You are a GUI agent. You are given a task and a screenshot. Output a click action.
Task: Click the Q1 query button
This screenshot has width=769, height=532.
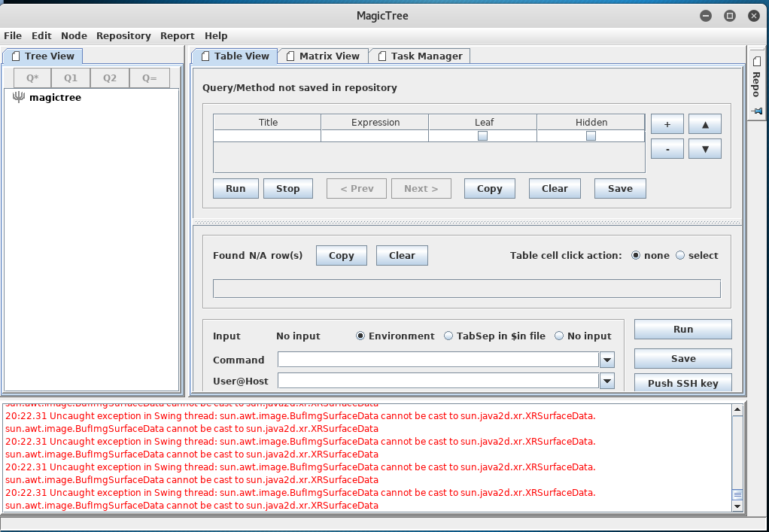(x=71, y=78)
